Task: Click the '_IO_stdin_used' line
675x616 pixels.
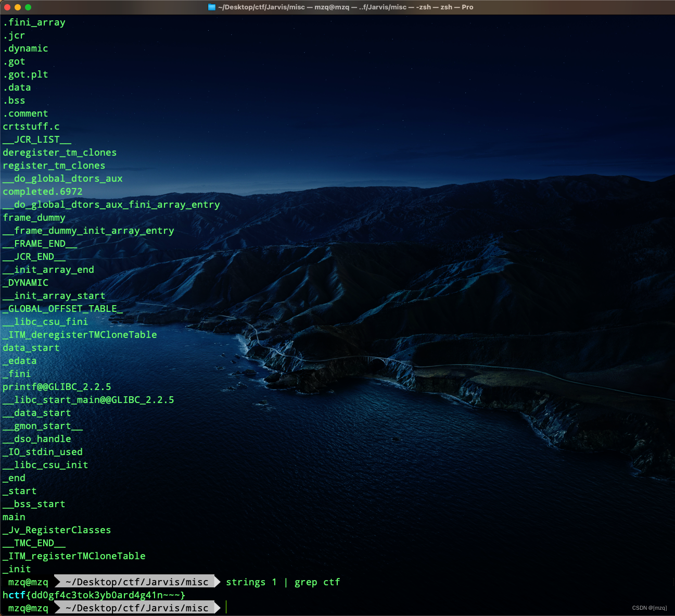Action: 43,452
